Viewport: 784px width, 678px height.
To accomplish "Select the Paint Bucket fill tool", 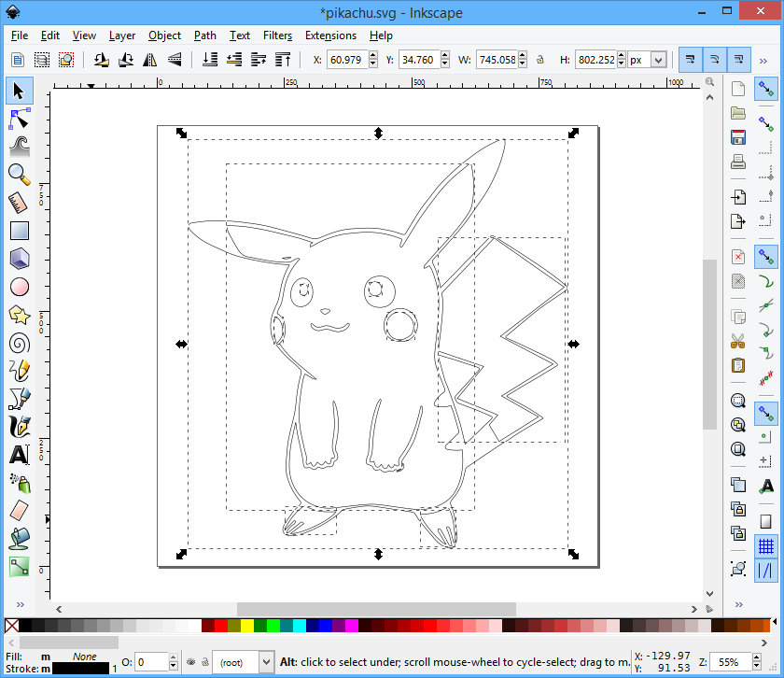I will pyautogui.click(x=20, y=539).
